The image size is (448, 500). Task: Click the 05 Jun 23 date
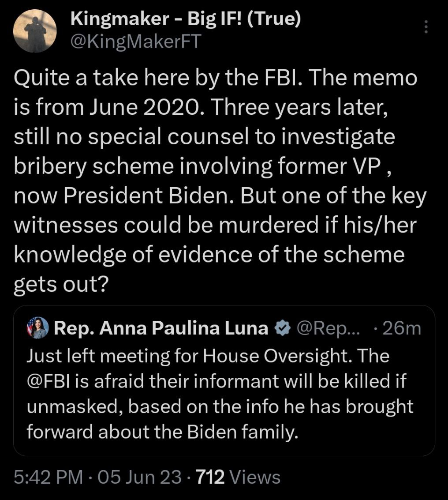click(140, 477)
